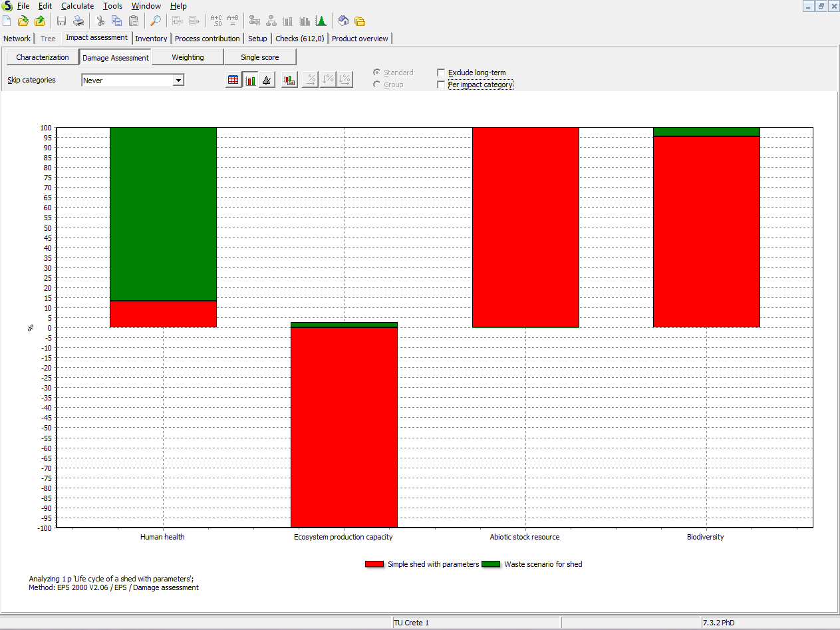Select the Group radio button
The image size is (840, 630).
pos(377,84)
